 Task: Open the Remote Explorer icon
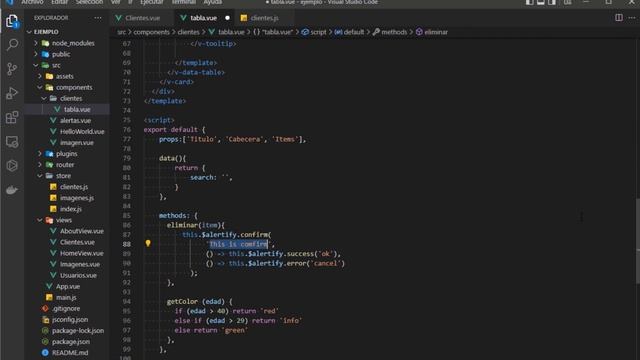pos(12,142)
